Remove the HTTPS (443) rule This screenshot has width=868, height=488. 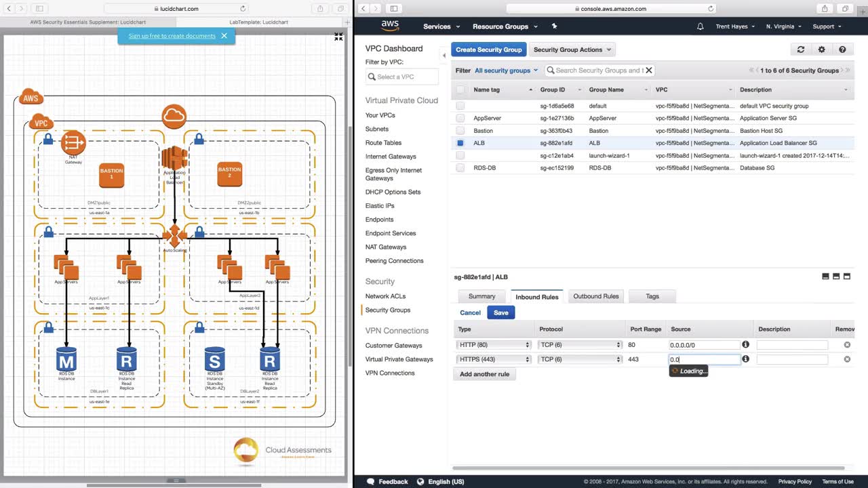847,359
